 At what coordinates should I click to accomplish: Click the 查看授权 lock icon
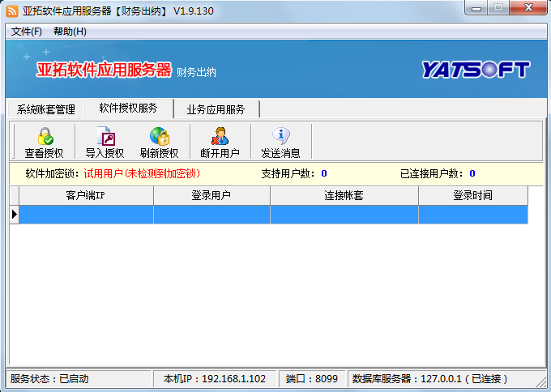[44, 136]
